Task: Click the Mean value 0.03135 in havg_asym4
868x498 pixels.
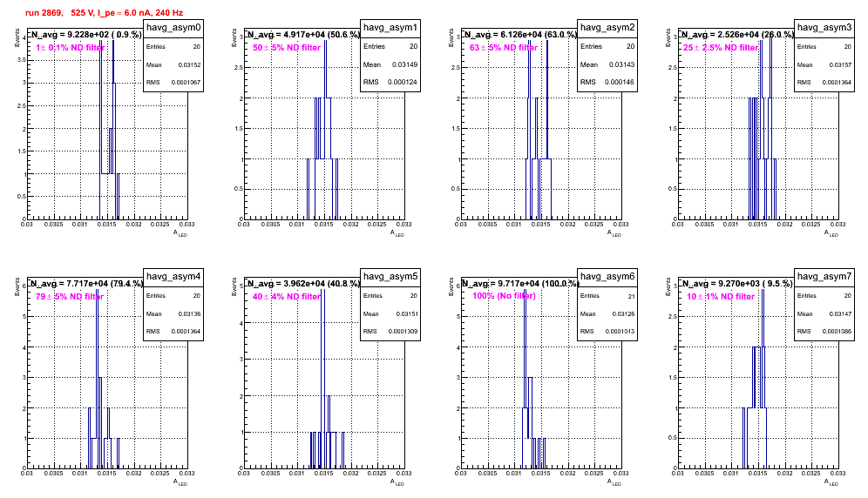Action: click(189, 313)
